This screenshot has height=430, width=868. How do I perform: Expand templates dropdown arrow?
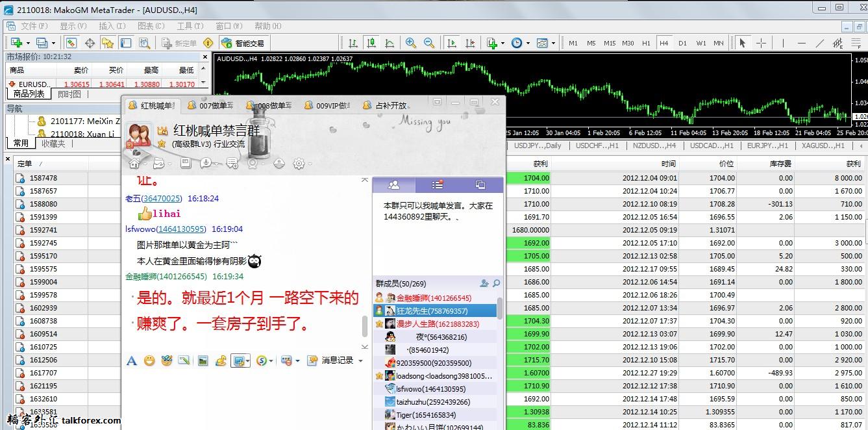pos(553,44)
